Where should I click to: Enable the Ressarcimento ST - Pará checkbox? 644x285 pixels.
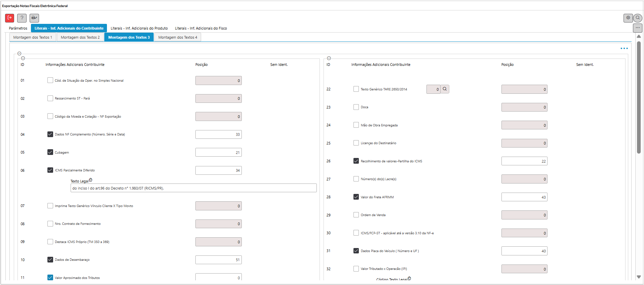(50, 98)
